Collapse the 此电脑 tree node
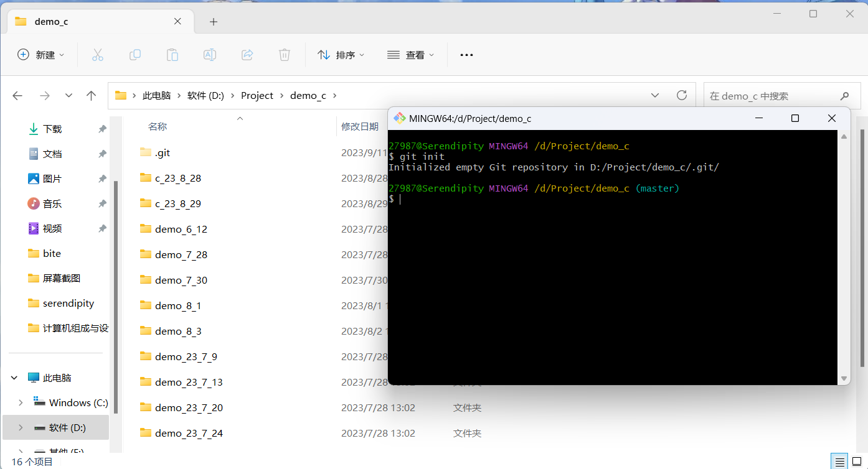 coord(14,378)
